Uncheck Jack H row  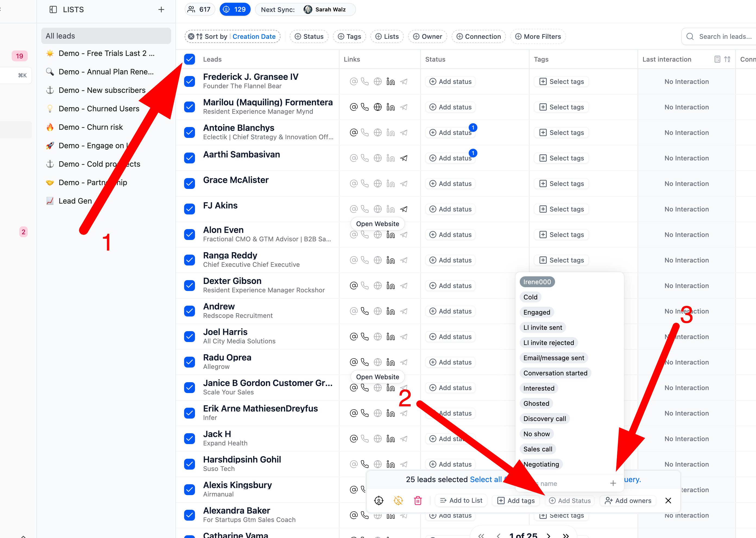(x=190, y=439)
